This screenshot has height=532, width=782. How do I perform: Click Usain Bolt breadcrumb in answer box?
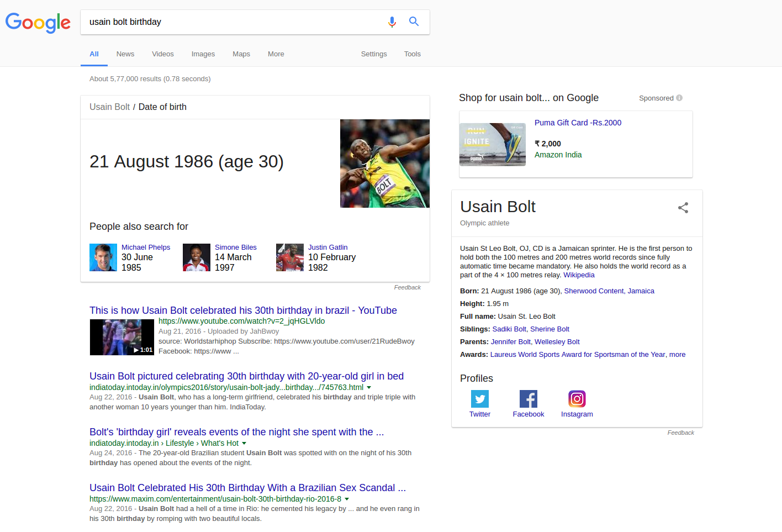pyautogui.click(x=109, y=107)
